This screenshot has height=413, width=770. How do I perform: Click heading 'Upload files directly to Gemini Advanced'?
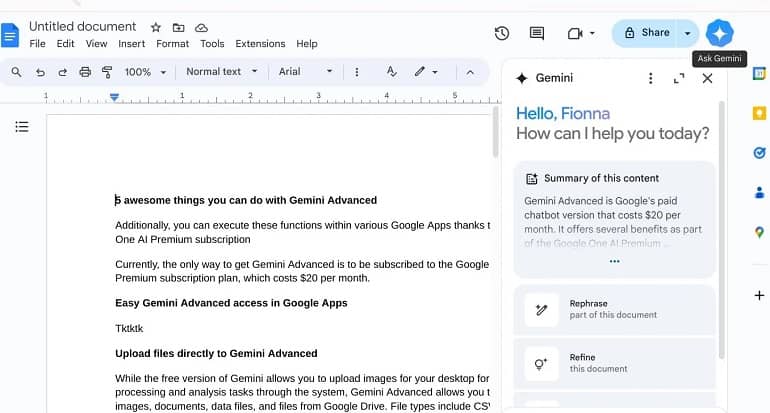point(216,354)
